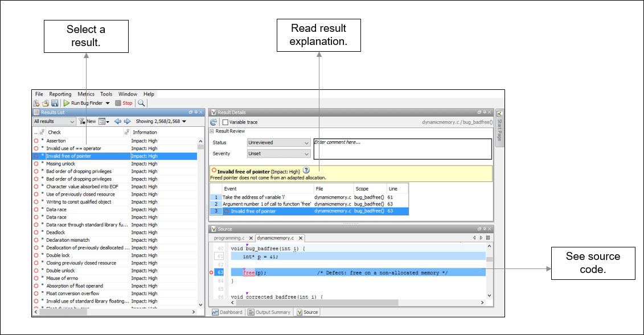Select the Double lock result row
644x335 pixels.
[x=114, y=255]
